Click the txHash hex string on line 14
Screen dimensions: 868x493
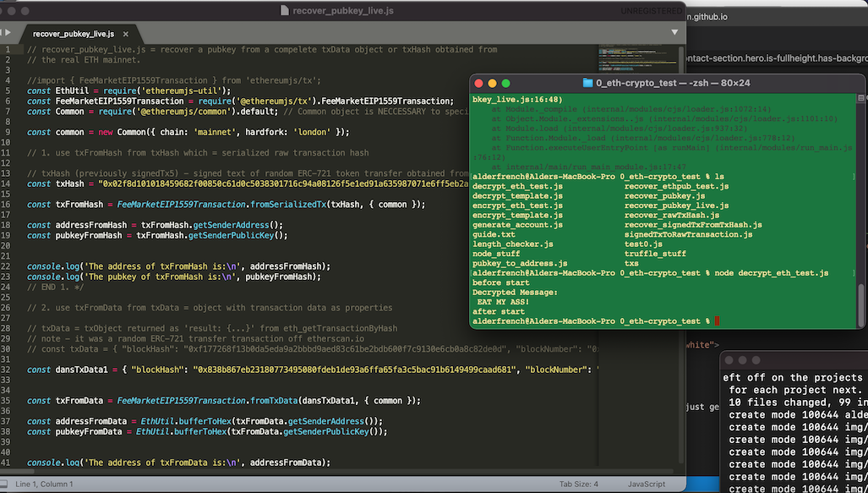click(x=284, y=184)
